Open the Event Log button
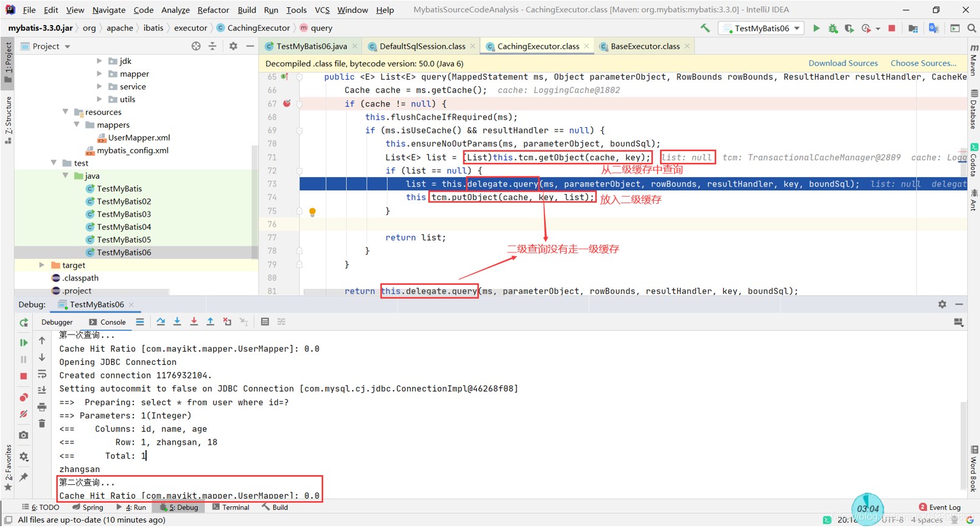This screenshot has height=528, width=980. tap(940, 507)
